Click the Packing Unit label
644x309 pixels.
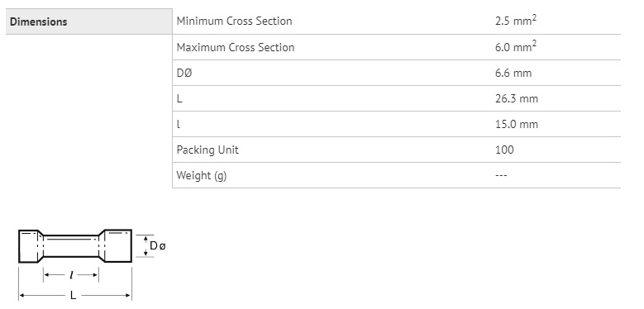pyautogui.click(x=208, y=150)
